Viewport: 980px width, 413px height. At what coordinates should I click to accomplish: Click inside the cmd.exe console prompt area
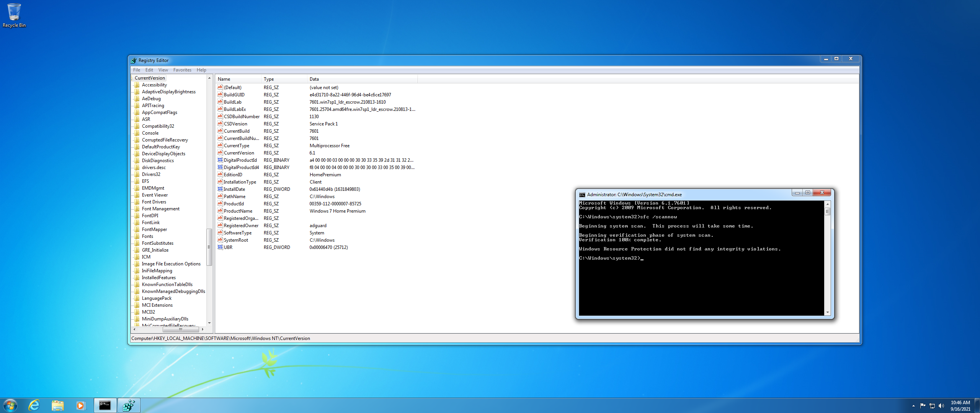(701, 258)
